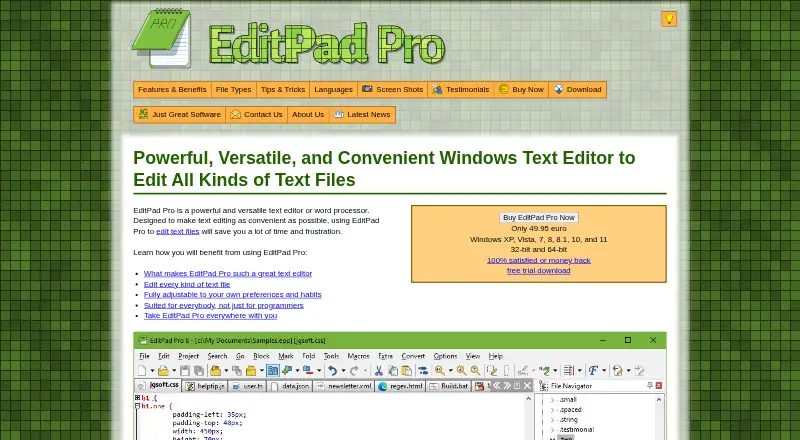Open the Download navigation item

pos(578,89)
